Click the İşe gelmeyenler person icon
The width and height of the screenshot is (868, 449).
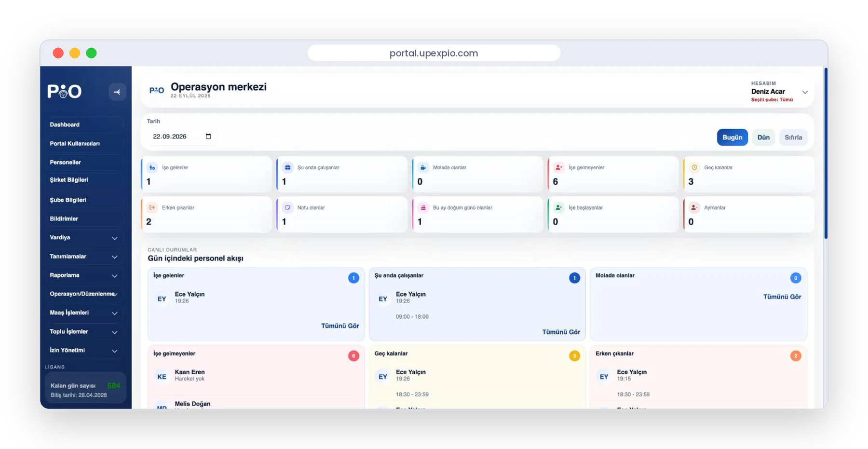[x=559, y=167]
